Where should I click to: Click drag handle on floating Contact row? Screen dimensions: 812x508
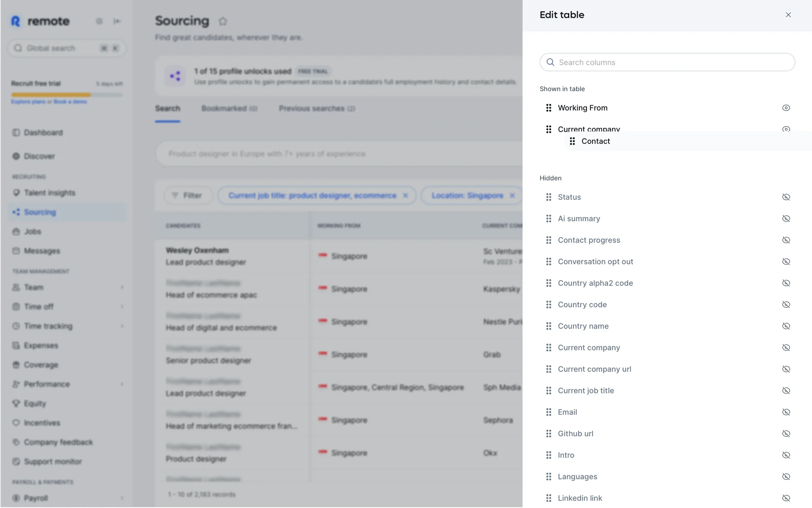pyautogui.click(x=572, y=141)
